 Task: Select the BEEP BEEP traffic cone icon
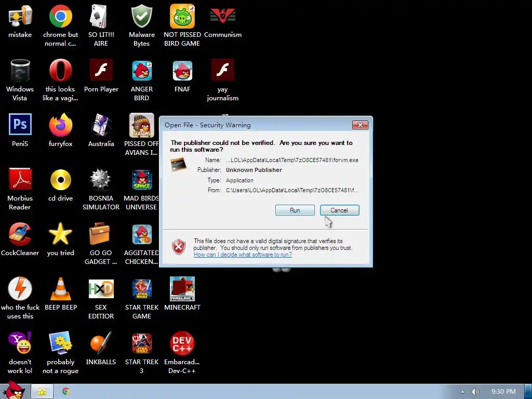click(x=60, y=289)
